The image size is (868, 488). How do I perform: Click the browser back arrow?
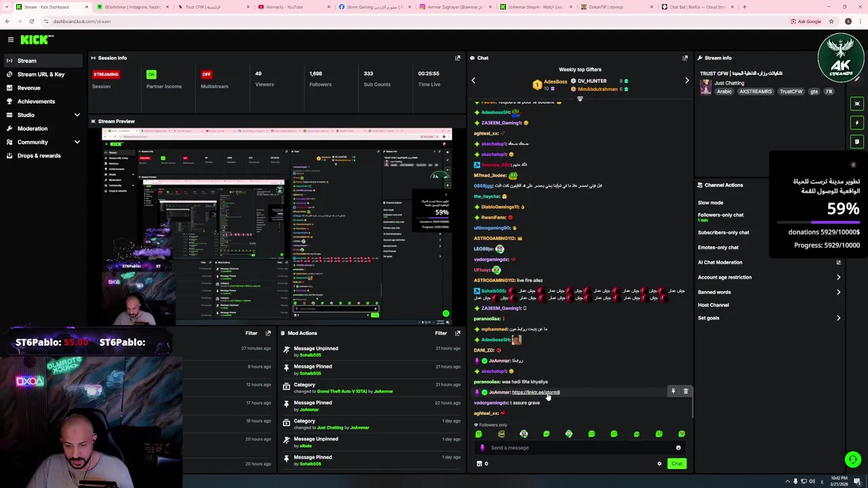pyautogui.click(x=8, y=21)
